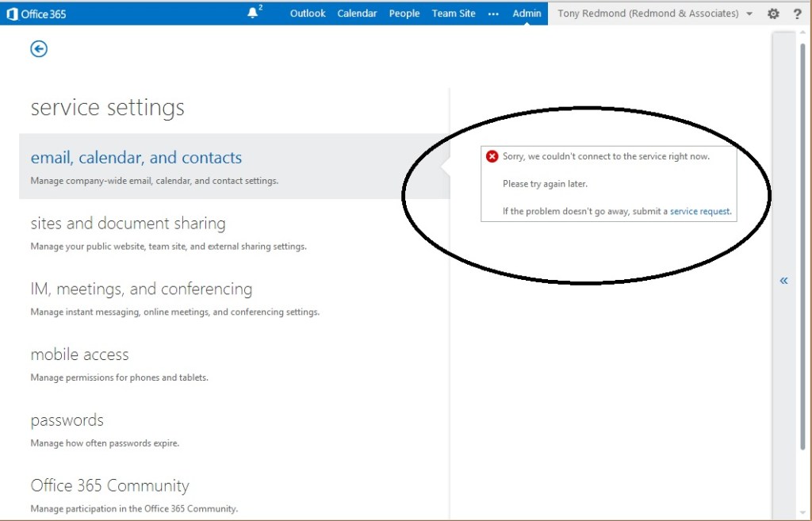Click the Office 365 logo
The height and width of the screenshot is (521, 812).
pyautogui.click(x=36, y=13)
